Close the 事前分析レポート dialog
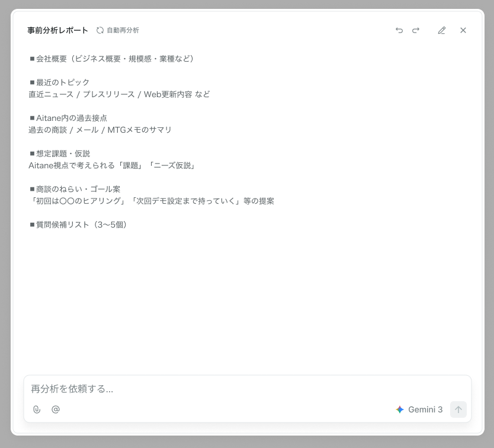 coord(463,30)
